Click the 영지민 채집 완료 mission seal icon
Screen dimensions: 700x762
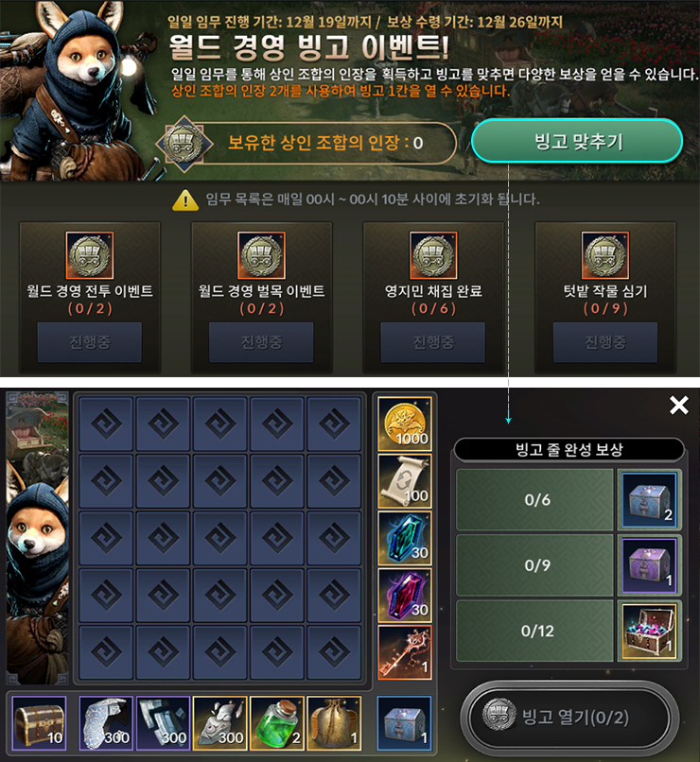(x=433, y=255)
